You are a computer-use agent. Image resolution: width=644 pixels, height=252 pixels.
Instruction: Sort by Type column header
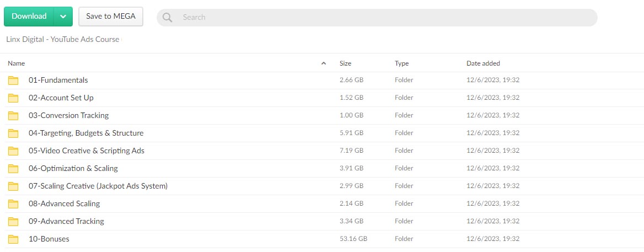click(402, 63)
